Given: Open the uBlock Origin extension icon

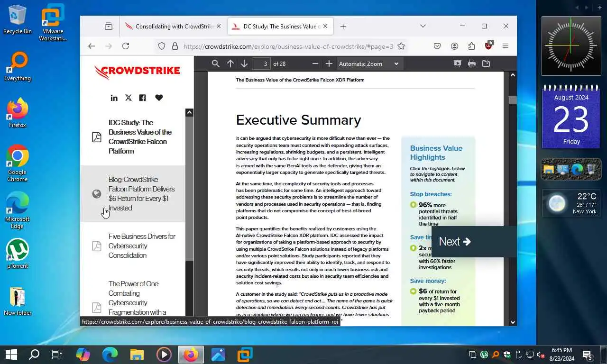Looking at the screenshot, I should click(x=489, y=45).
